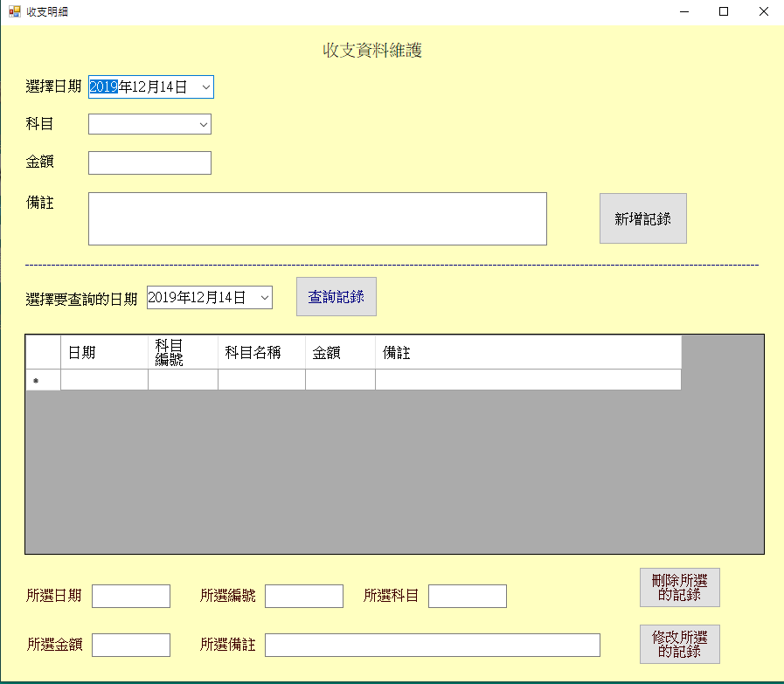Click the 所選日期 text field
Screen dimensions: 784x684
(x=131, y=596)
